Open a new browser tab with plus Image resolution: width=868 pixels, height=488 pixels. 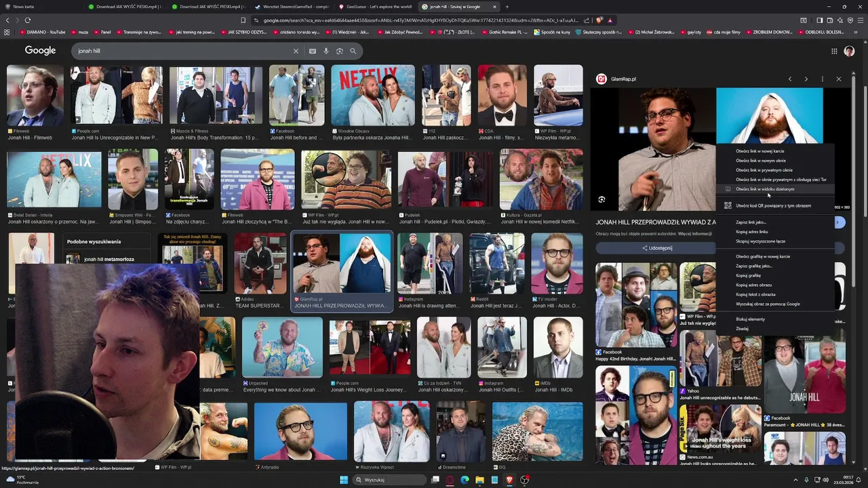pyautogui.click(x=507, y=7)
